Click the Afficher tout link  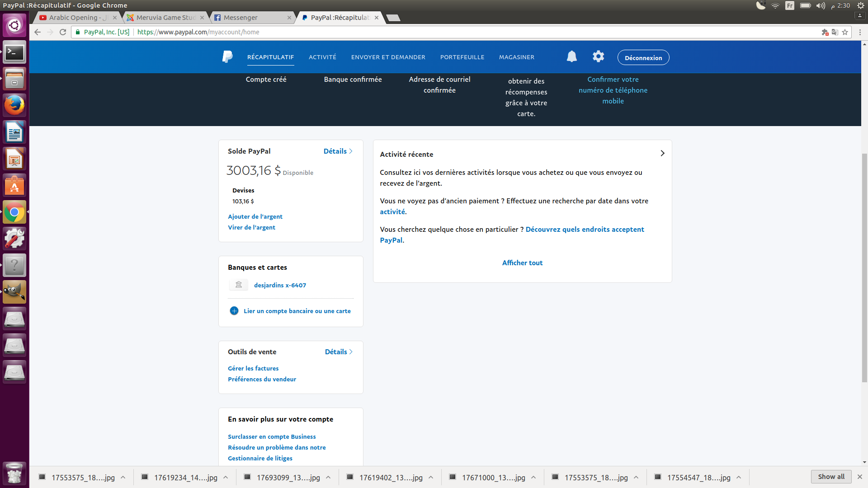pyautogui.click(x=522, y=263)
